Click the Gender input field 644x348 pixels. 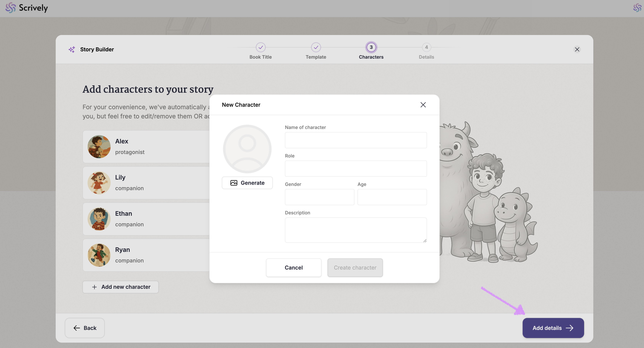[319, 197]
